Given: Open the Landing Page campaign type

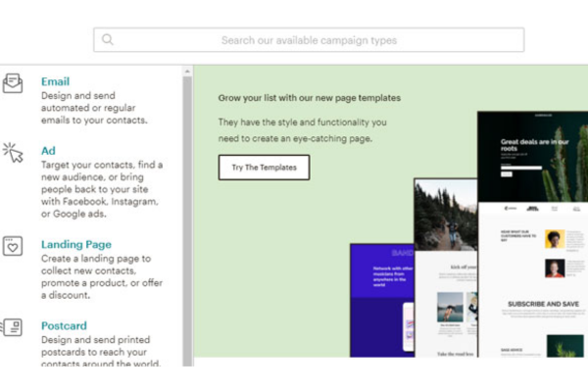Looking at the screenshot, I should [76, 244].
